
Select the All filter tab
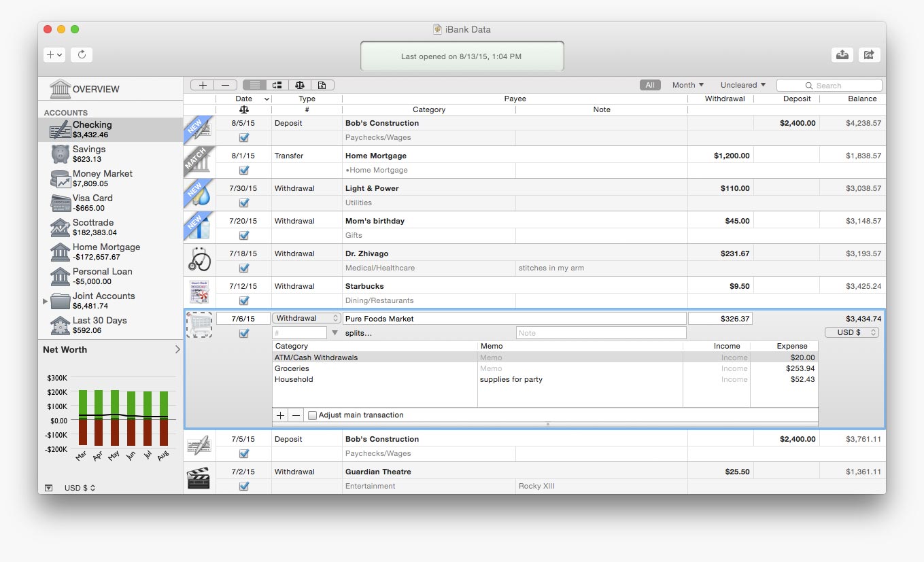tap(649, 85)
